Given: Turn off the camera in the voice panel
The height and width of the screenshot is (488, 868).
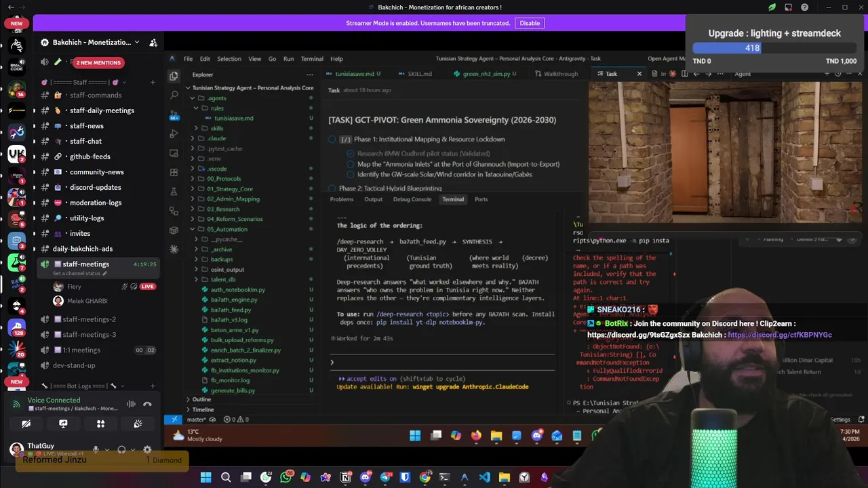Looking at the screenshot, I should (x=26, y=424).
